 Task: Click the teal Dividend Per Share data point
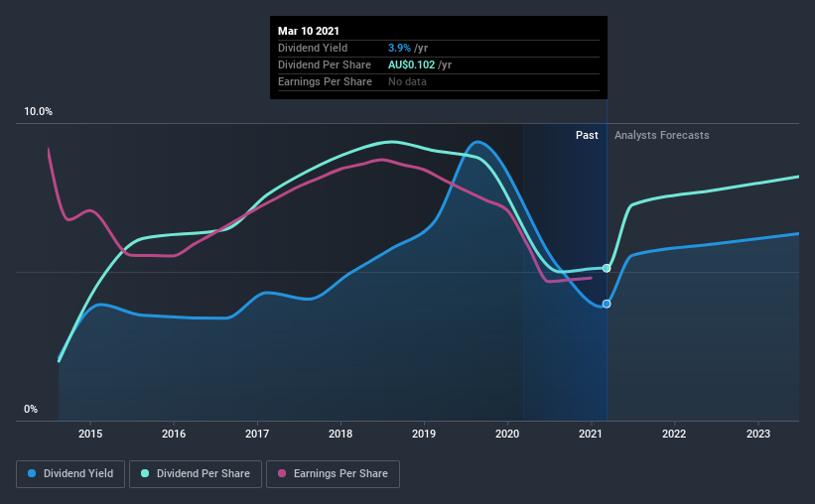607,268
